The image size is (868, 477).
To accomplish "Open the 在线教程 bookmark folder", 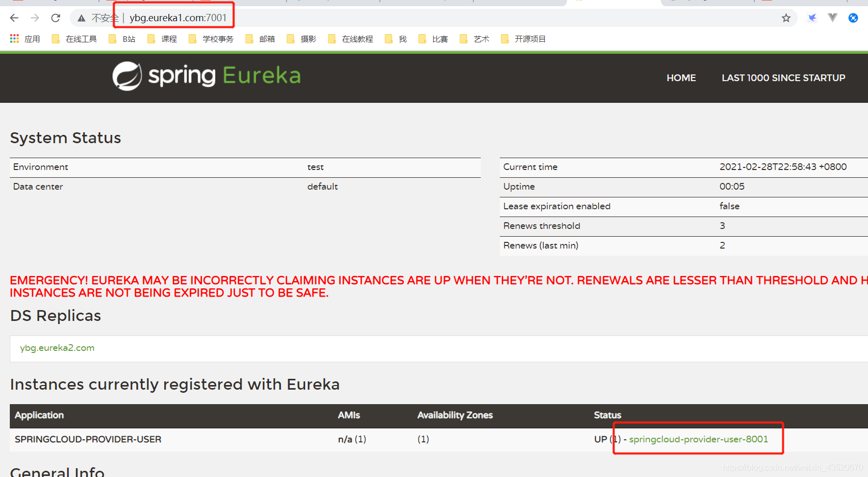I will (x=351, y=39).
